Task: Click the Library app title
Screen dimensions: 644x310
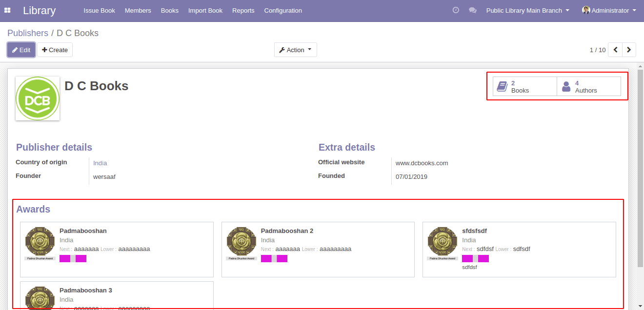Action: pyautogui.click(x=40, y=10)
